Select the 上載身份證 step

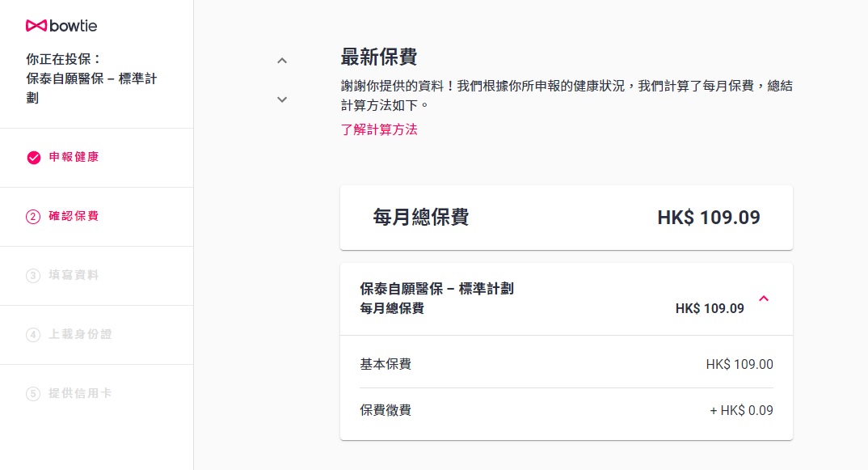tap(80, 334)
